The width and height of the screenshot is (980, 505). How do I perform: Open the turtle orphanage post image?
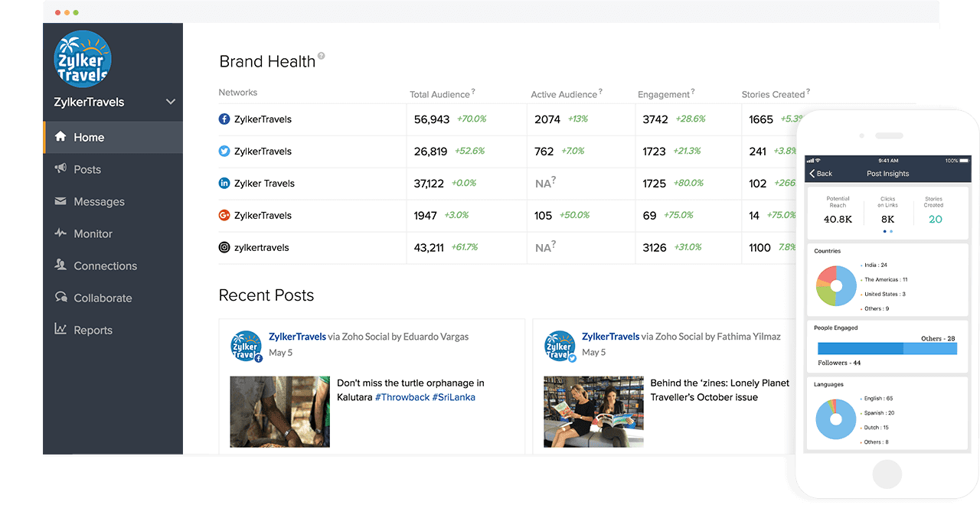[280, 412]
